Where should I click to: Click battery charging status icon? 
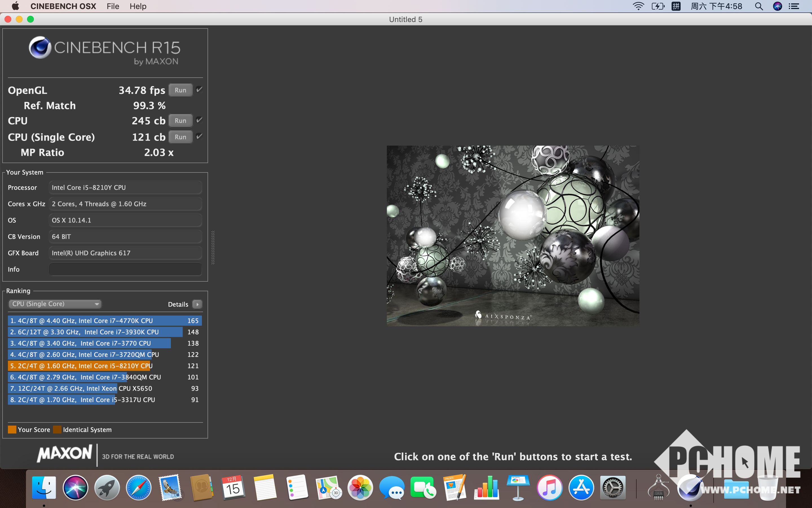658,6
